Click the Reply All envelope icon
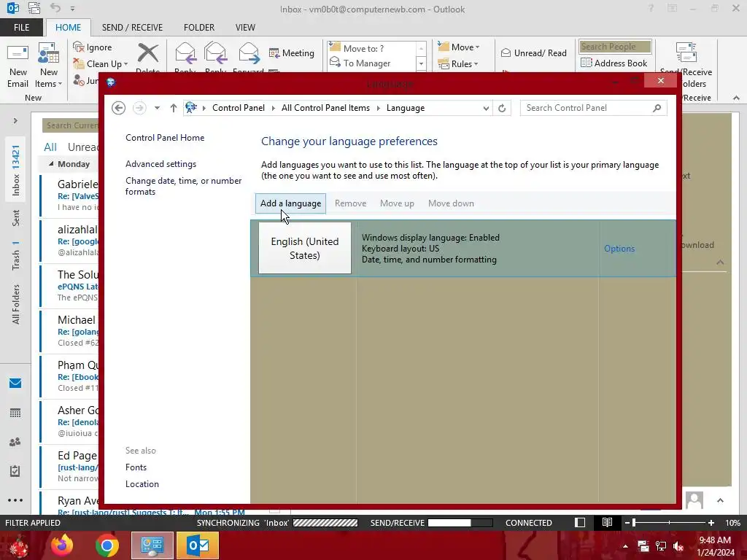The width and height of the screenshot is (747, 560). (215, 53)
